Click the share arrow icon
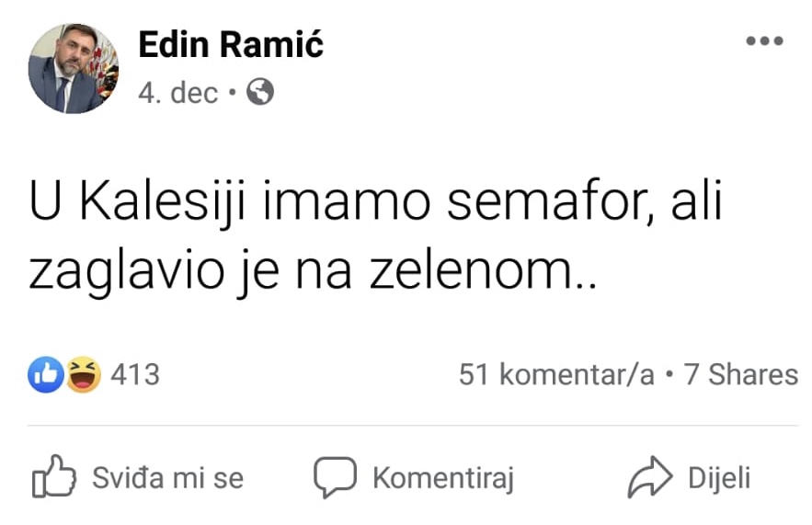Viewport: 812px width, 525px height. click(x=651, y=478)
